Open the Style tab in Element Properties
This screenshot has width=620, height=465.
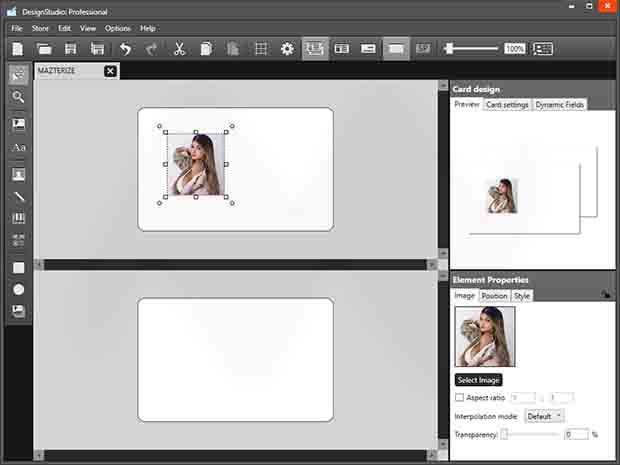coord(522,296)
